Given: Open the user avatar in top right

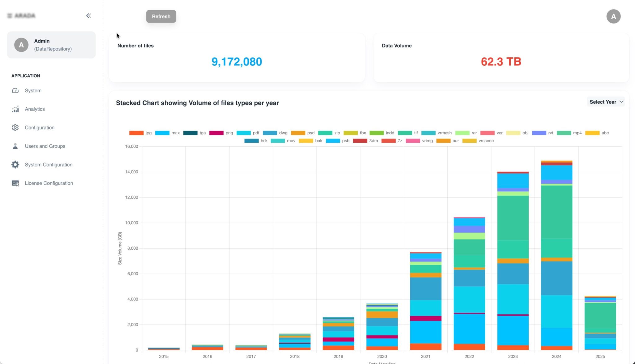Looking at the screenshot, I should click(x=613, y=16).
